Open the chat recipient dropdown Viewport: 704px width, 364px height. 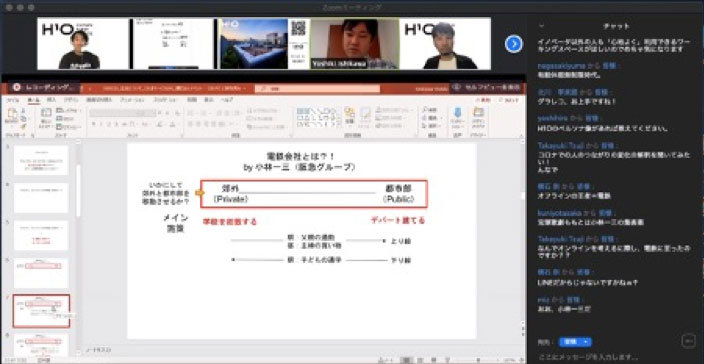click(575, 342)
